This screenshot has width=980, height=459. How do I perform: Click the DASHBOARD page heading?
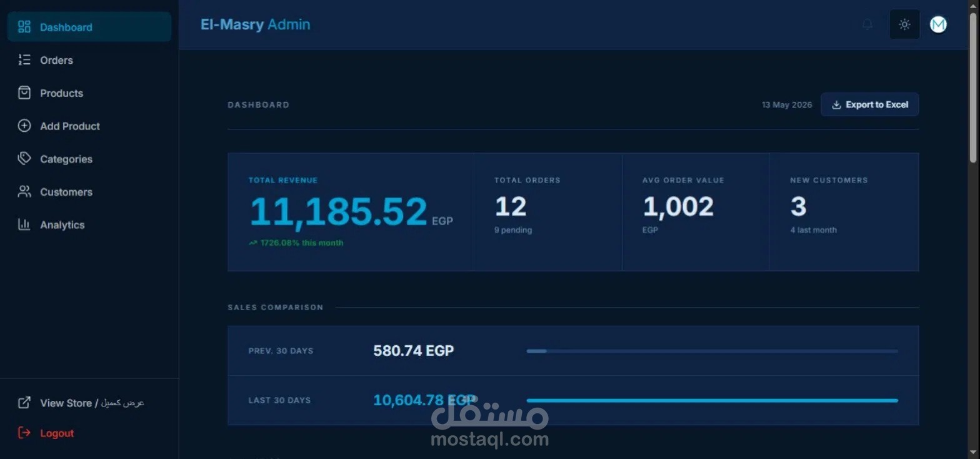(x=258, y=104)
